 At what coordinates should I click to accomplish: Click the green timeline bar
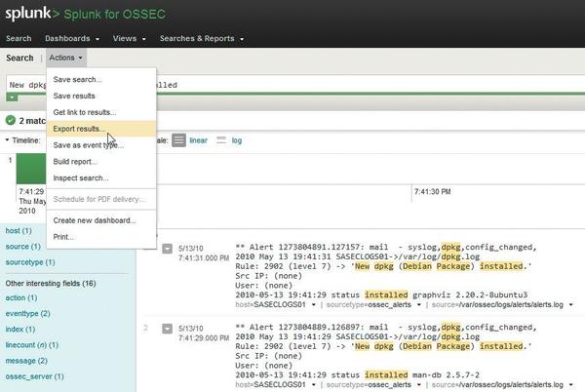point(31,169)
